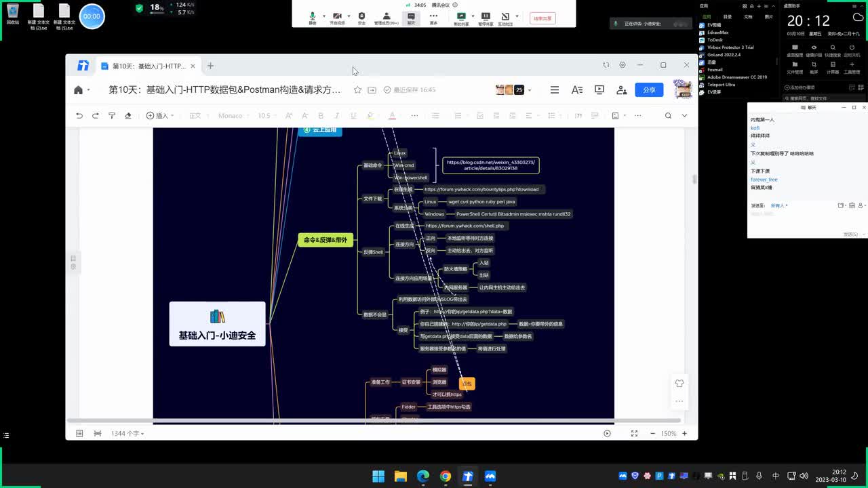Image resolution: width=868 pixels, height=488 pixels.
Task: Switch to the 文档 tab in the desktop widget
Action: [748, 16]
